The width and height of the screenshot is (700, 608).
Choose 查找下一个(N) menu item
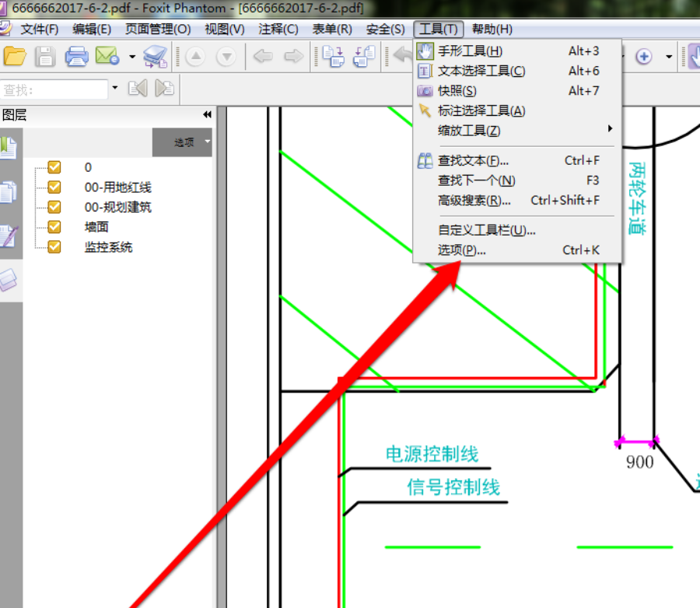[x=517, y=180]
